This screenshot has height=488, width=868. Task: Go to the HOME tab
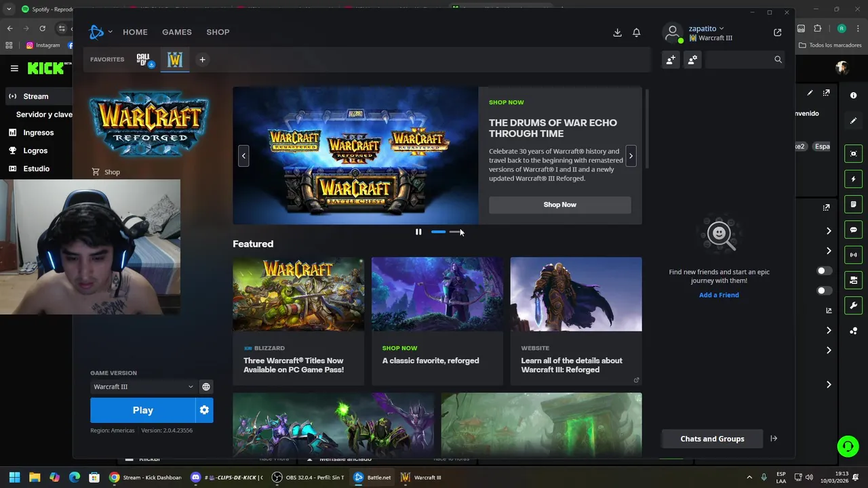point(135,32)
